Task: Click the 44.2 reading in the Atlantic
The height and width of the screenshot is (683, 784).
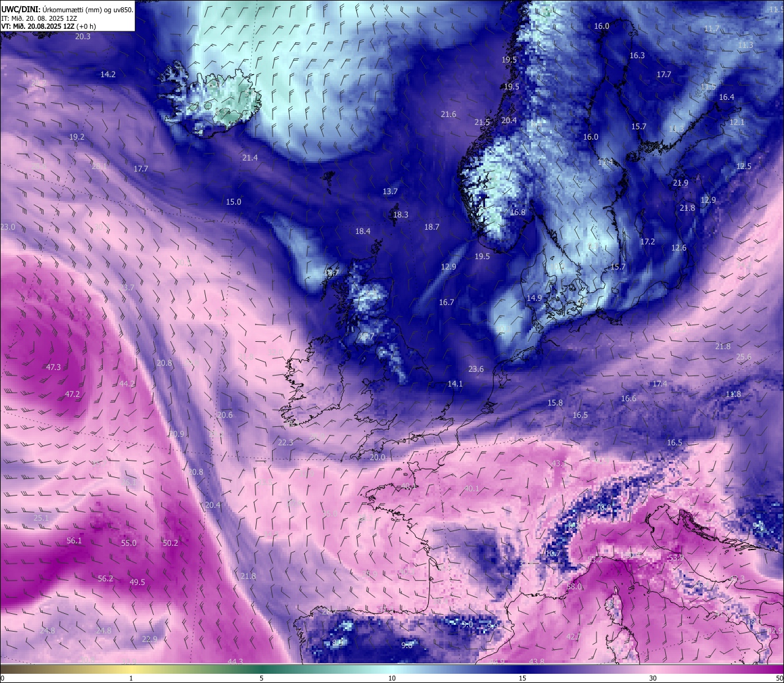Action: [x=127, y=384]
